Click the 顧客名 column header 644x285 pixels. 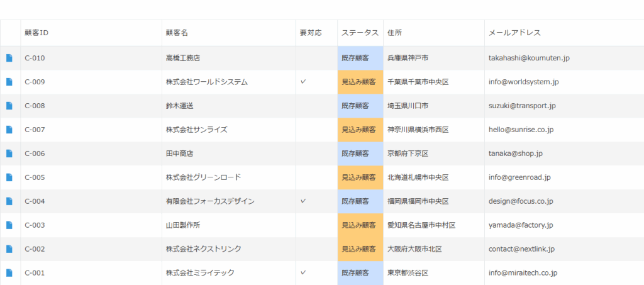click(177, 33)
